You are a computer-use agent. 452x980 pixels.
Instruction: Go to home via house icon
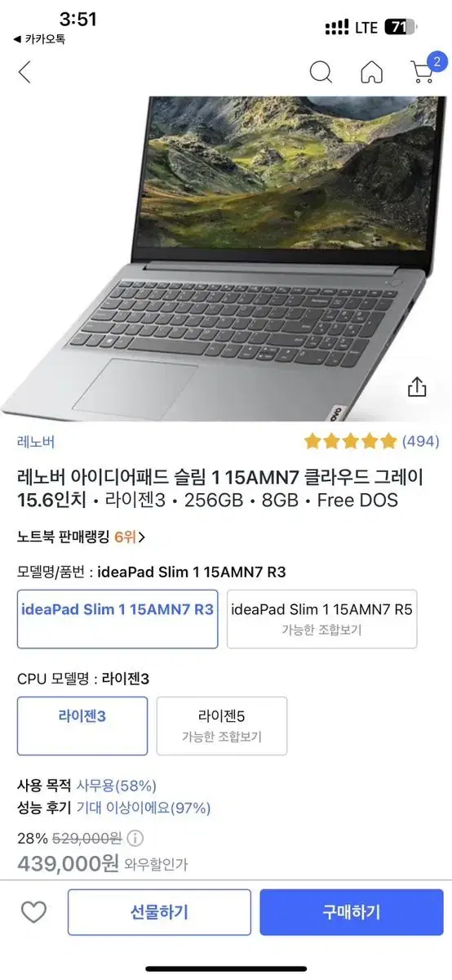371,72
